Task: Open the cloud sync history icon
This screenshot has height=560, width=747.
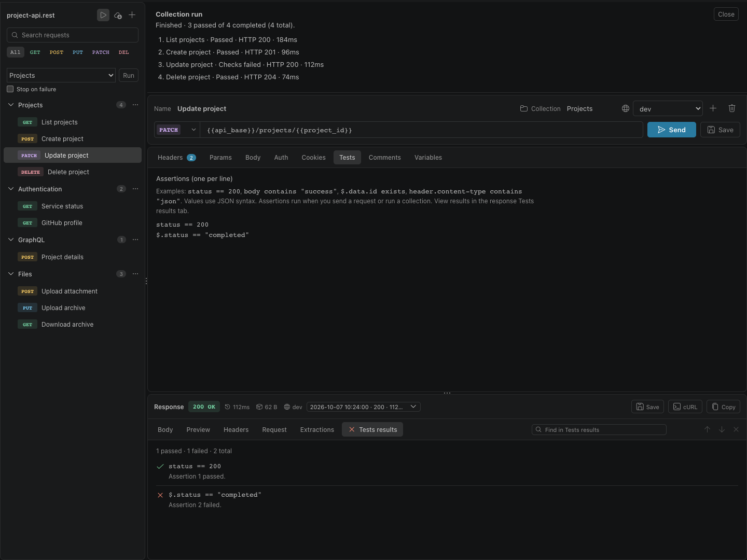Action: [118, 15]
